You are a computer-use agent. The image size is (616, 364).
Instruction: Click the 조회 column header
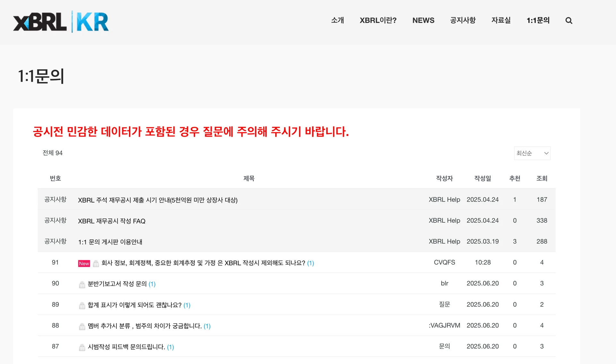point(542,178)
